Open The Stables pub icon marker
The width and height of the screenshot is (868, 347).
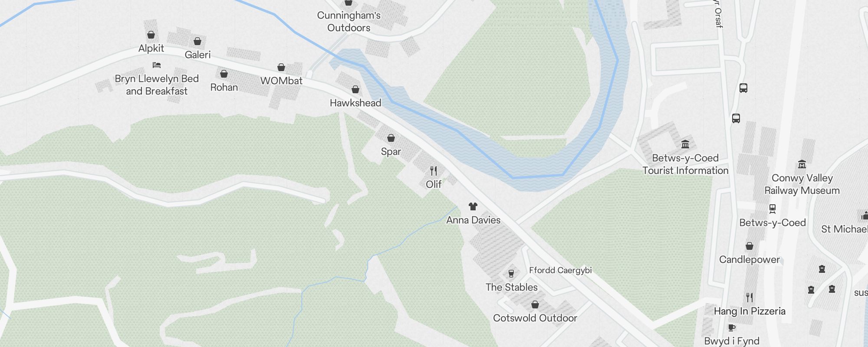[x=511, y=274]
